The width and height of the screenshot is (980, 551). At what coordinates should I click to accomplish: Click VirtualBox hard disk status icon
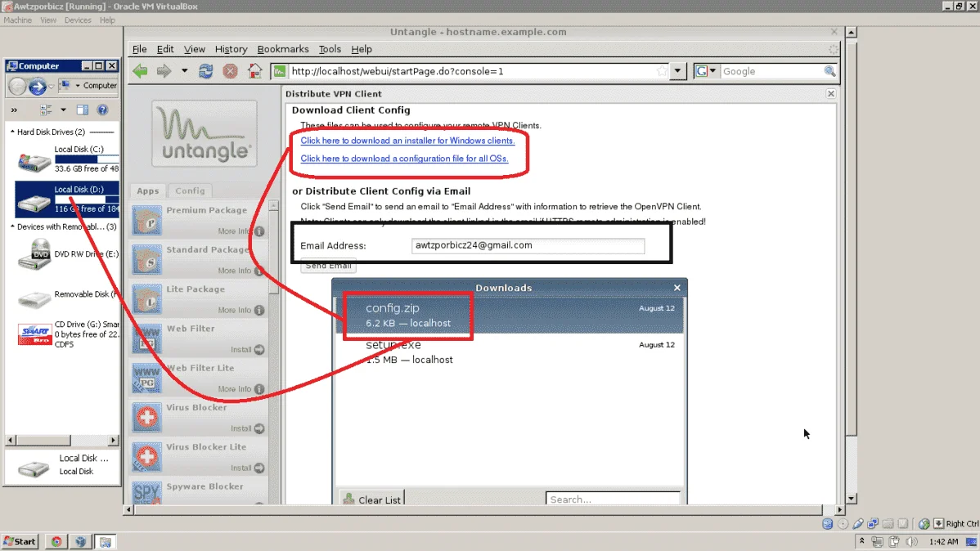pos(828,524)
